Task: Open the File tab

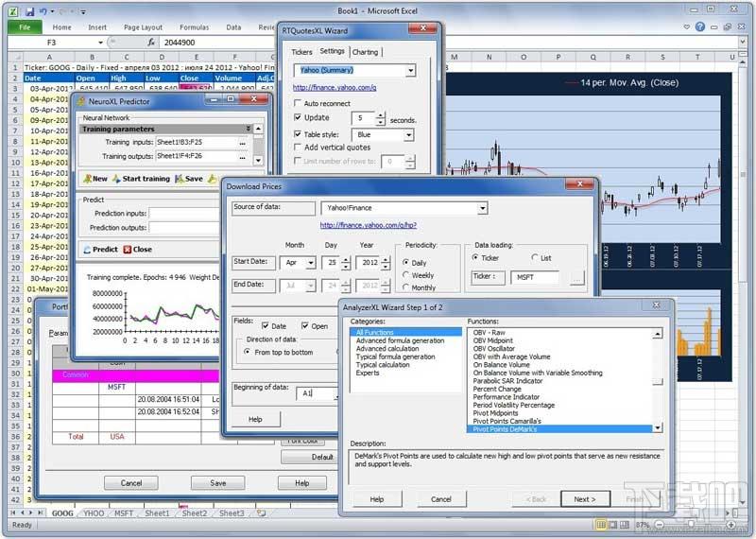Action: pos(25,27)
